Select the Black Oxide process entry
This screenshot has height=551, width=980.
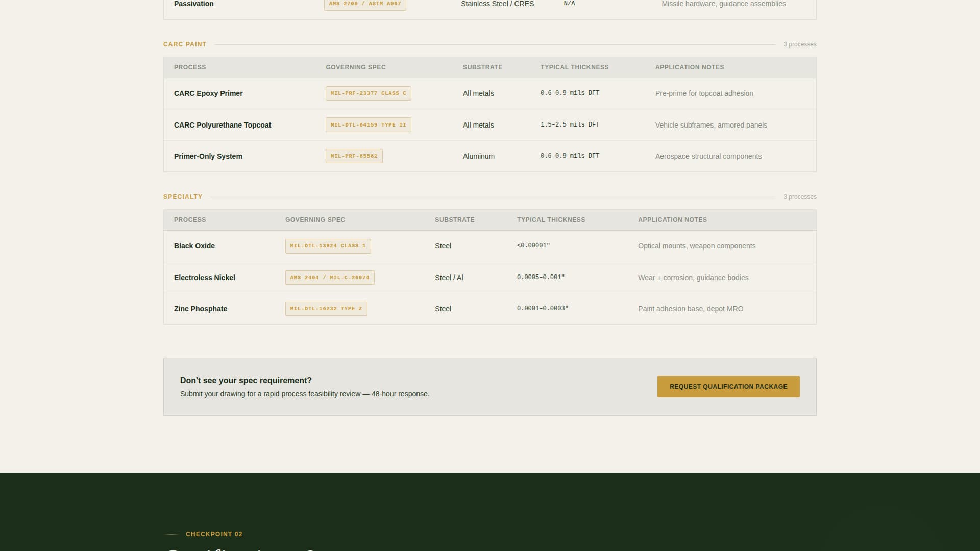point(194,245)
